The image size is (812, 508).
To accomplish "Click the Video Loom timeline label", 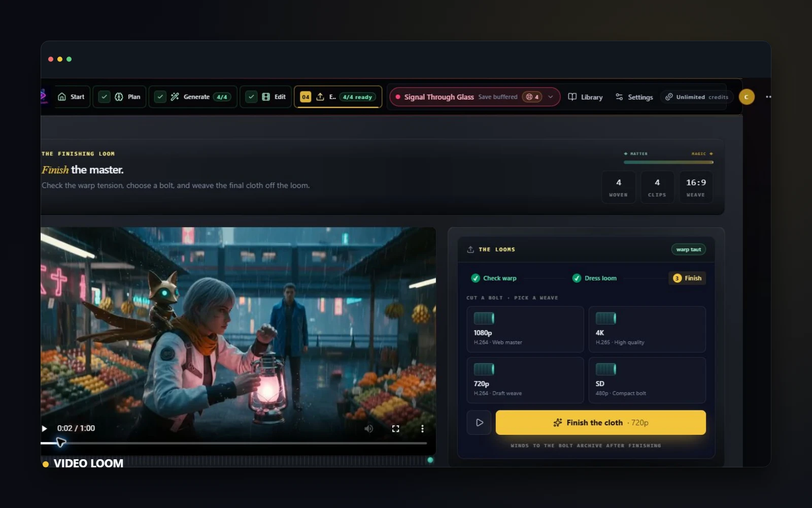I will tap(88, 463).
